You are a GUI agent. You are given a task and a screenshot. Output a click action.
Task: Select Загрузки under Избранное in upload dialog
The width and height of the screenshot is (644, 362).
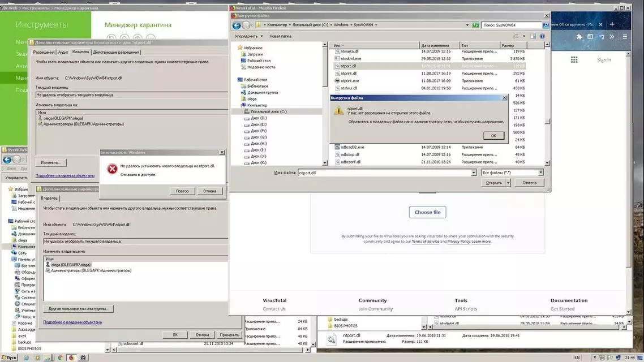click(x=255, y=54)
